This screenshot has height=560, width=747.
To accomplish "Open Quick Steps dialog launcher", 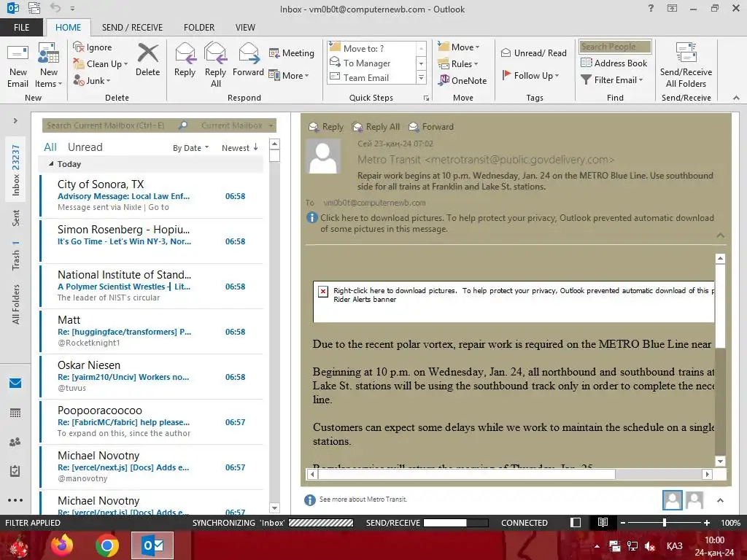I will 426,98.
